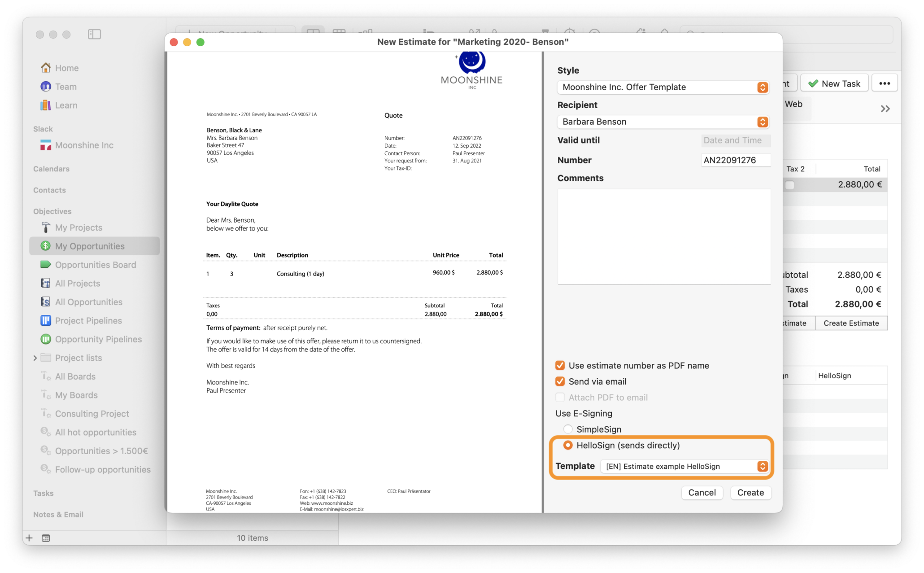Image resolution: width=924 pixels, height=573 pixels.
Task: Uncheck Send via email
Action: 560,381
